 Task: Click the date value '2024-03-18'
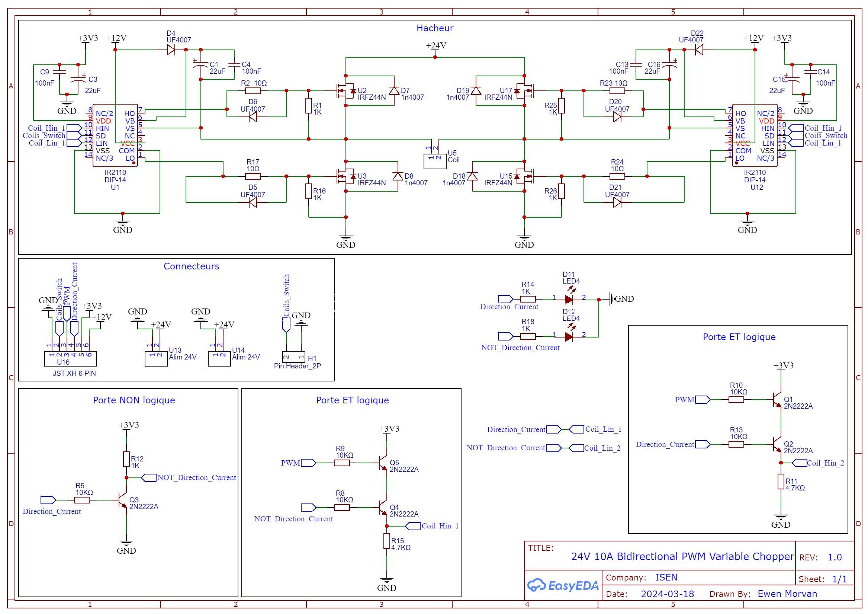(667, 594)
